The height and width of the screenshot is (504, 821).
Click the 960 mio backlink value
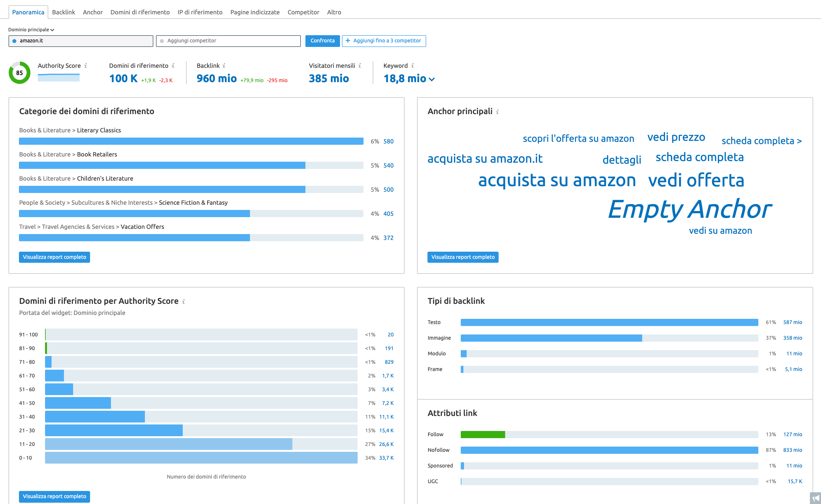[x=217, y=78]
